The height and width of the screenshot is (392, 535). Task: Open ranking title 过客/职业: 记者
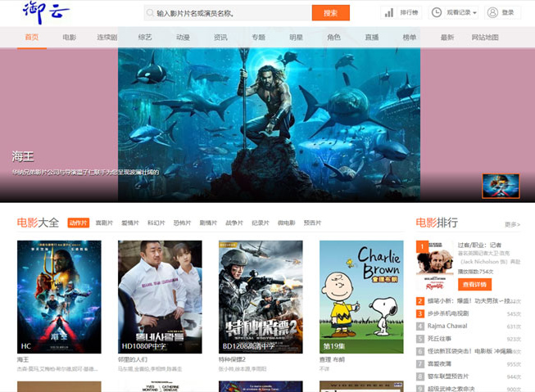[479, 245]
